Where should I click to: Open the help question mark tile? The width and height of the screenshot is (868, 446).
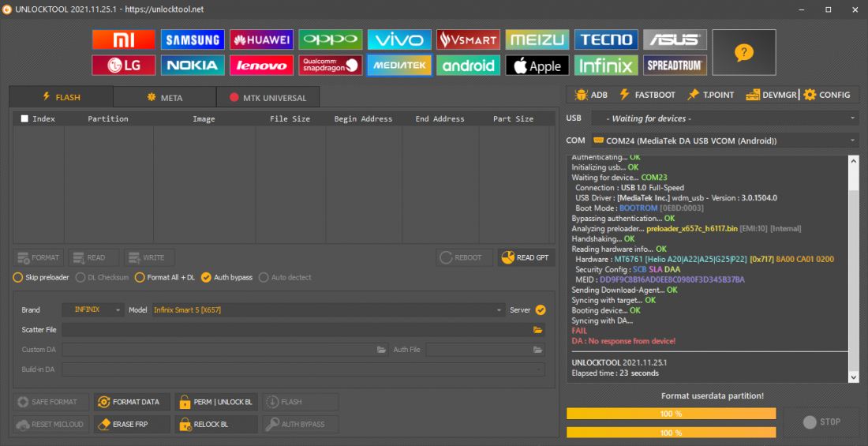[x=744, y=53]
